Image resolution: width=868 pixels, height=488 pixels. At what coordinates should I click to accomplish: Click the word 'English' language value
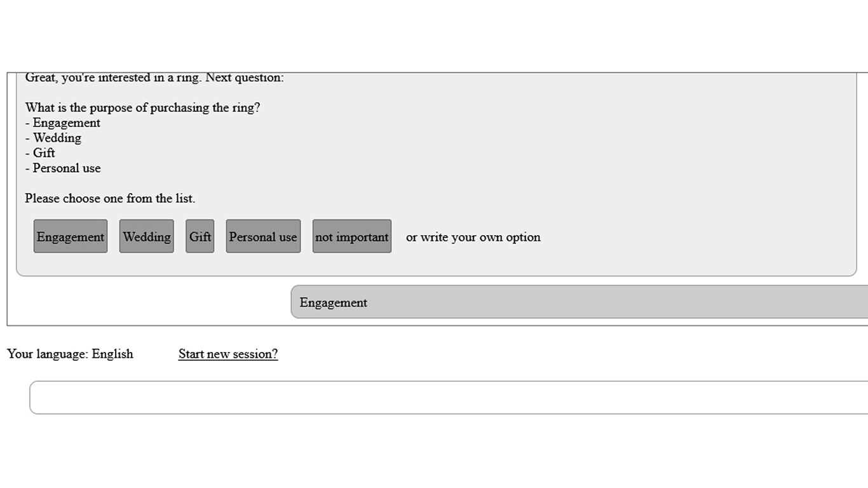point(112,354)
